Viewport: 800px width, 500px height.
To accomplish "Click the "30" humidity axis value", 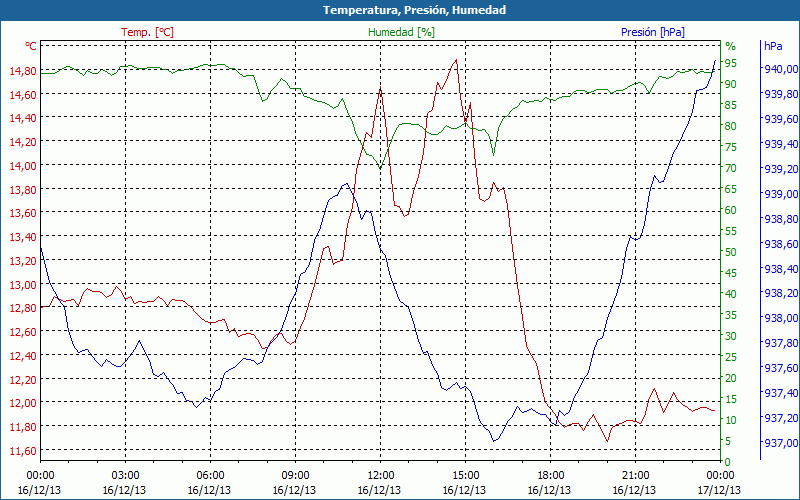I will (x=731, y=336).
